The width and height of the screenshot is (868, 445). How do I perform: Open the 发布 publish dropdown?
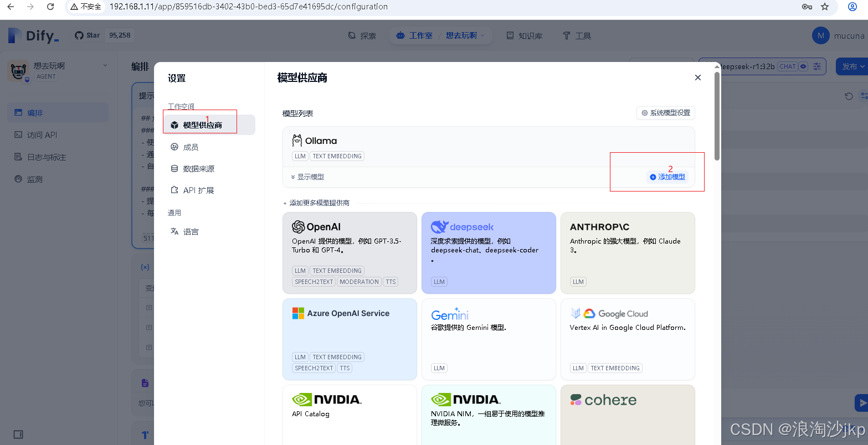click(852, 66)
